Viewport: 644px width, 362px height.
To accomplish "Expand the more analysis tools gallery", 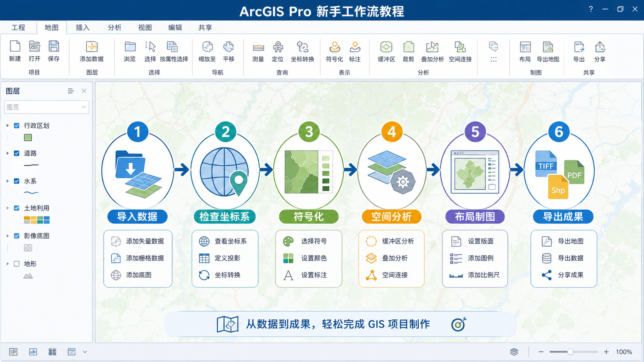I will point(493,60).
